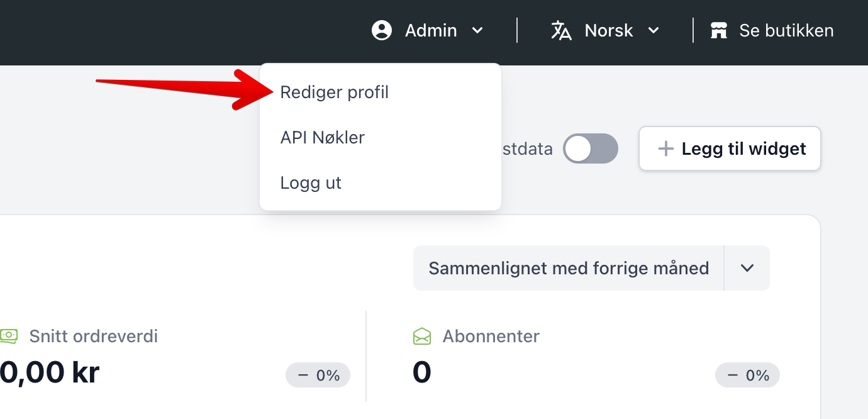Click the Norsk language label
This screenshot has width=868, height=419.
click(x=609, y=30)
